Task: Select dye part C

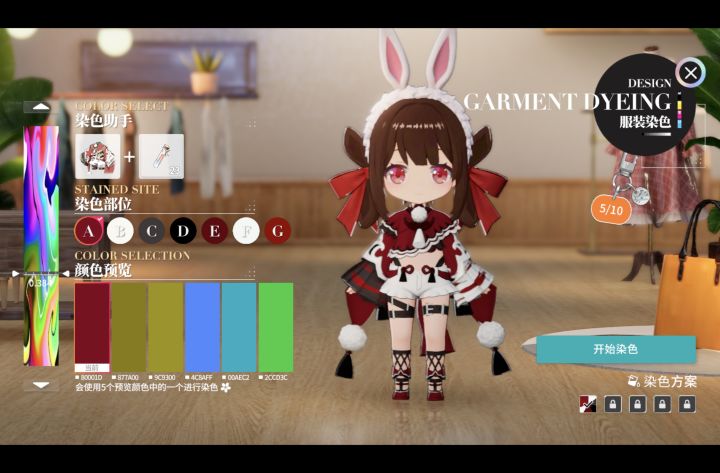Action: [x=152, y=231]
